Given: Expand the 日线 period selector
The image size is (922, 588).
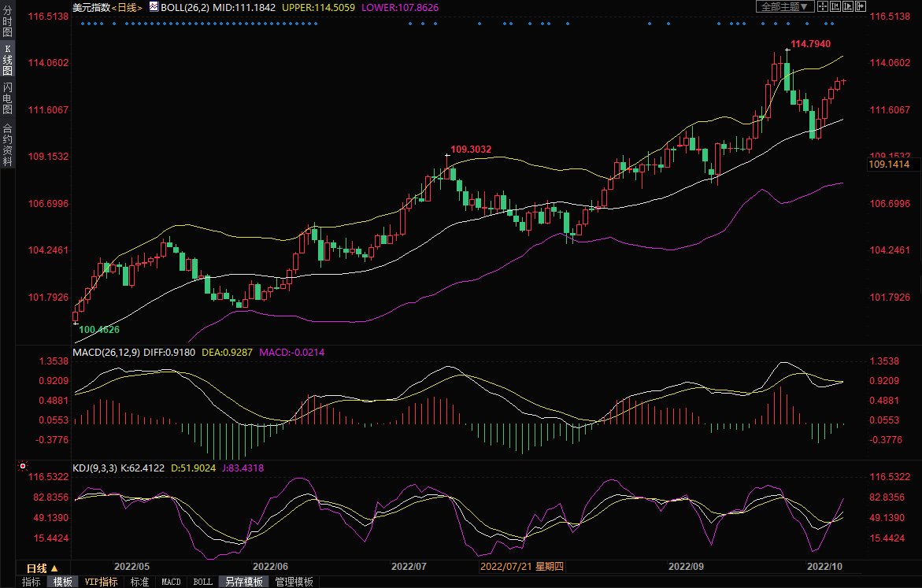Looking at the screenshot, I should (x=42, y=568).
